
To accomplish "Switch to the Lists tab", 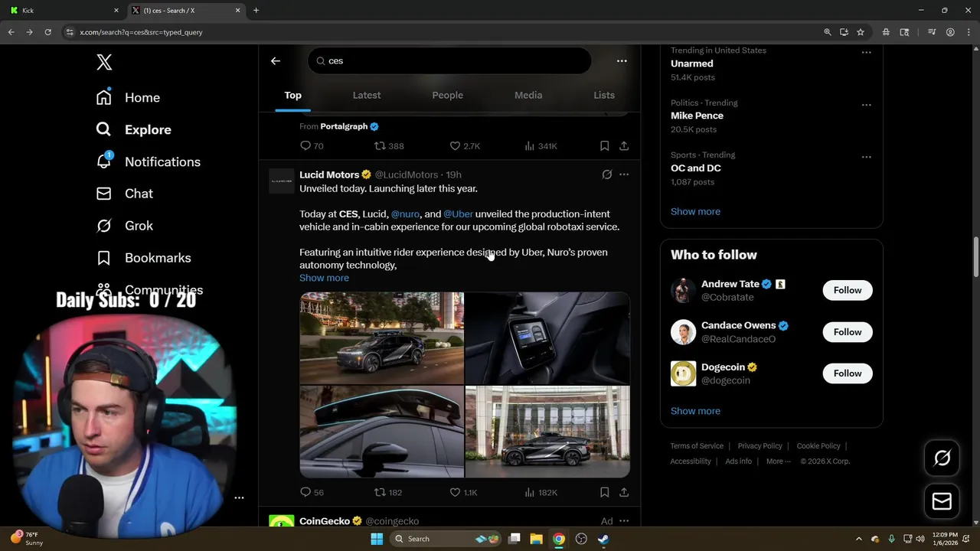I will tap(604, 95).
